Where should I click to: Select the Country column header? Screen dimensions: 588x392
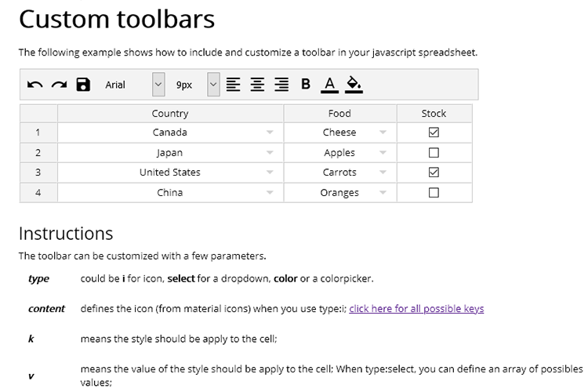click(x=170, y=114)
